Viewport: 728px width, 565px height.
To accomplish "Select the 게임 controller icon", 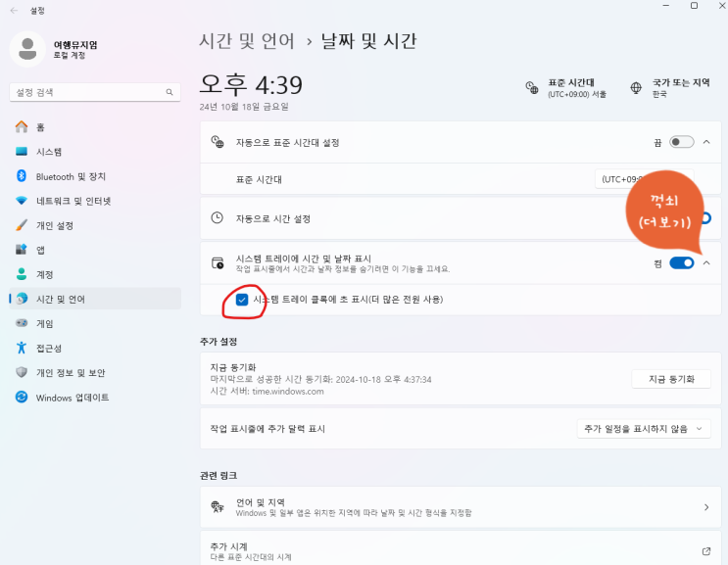I will click(22, 323).
